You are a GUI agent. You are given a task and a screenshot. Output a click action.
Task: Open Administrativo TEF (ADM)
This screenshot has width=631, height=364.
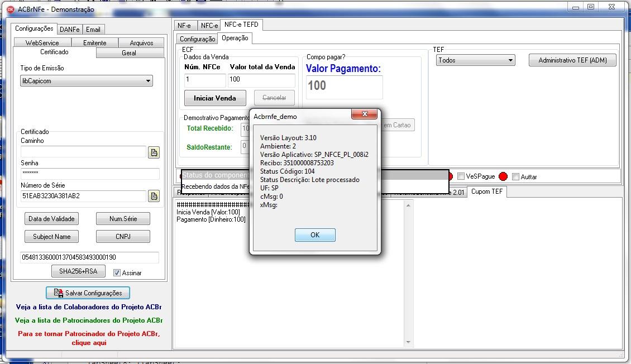click(572, 60)
